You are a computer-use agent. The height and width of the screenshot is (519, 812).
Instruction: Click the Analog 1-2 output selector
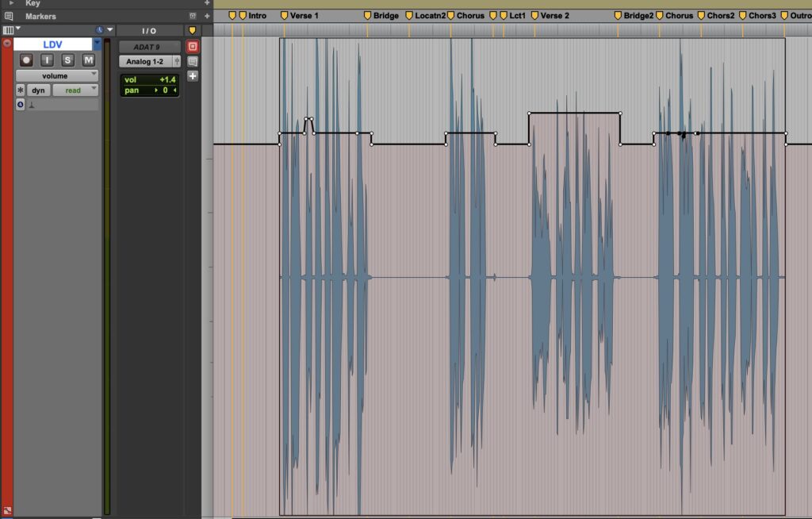click(145, 61)
